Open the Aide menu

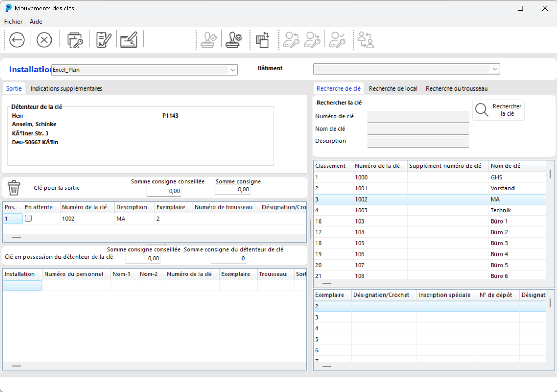(36, 22)
